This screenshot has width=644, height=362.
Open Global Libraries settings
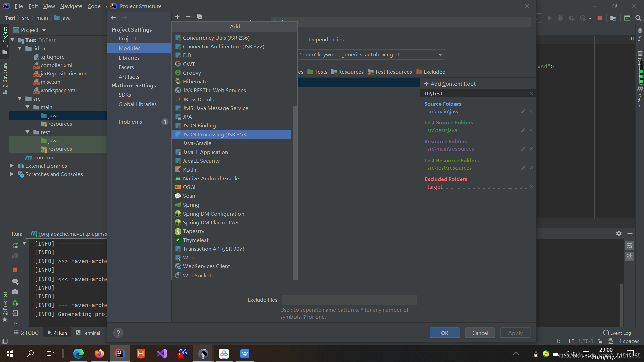(139, 104)
